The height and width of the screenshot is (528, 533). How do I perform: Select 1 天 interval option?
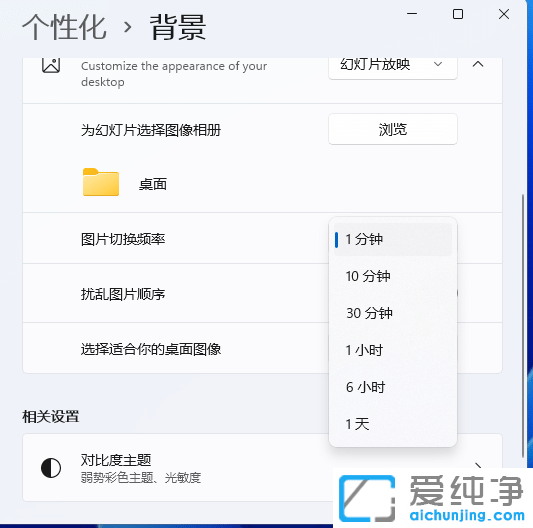coord(393,424)
